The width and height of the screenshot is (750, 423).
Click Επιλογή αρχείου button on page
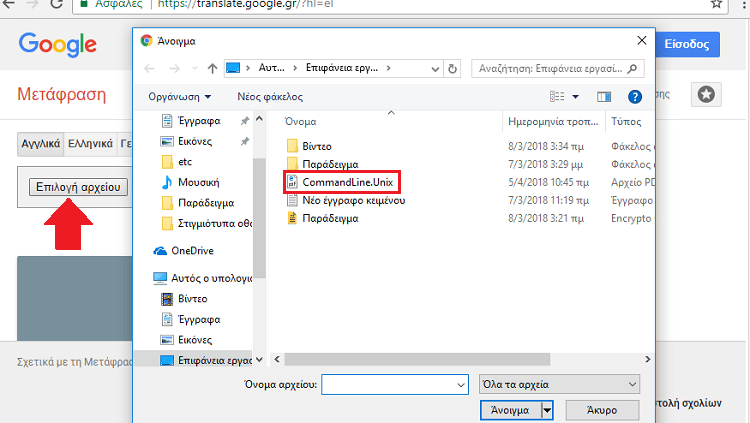[78, 187]
